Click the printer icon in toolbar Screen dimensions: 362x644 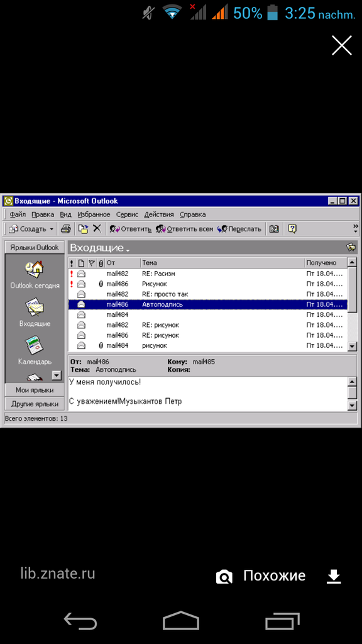point(66,229)
